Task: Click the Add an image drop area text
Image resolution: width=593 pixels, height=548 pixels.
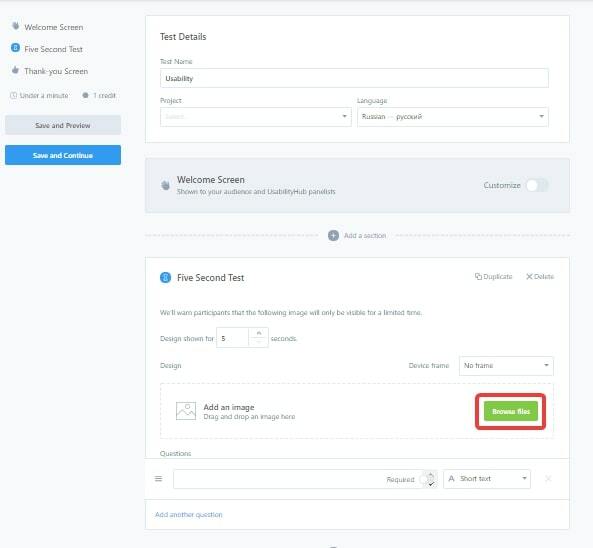Action: 229,407
